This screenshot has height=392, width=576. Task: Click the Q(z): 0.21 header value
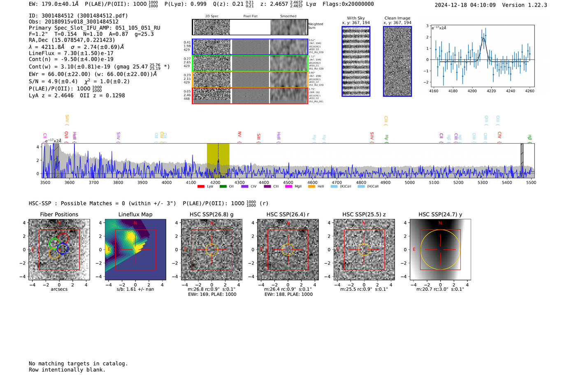coord(234,4)
